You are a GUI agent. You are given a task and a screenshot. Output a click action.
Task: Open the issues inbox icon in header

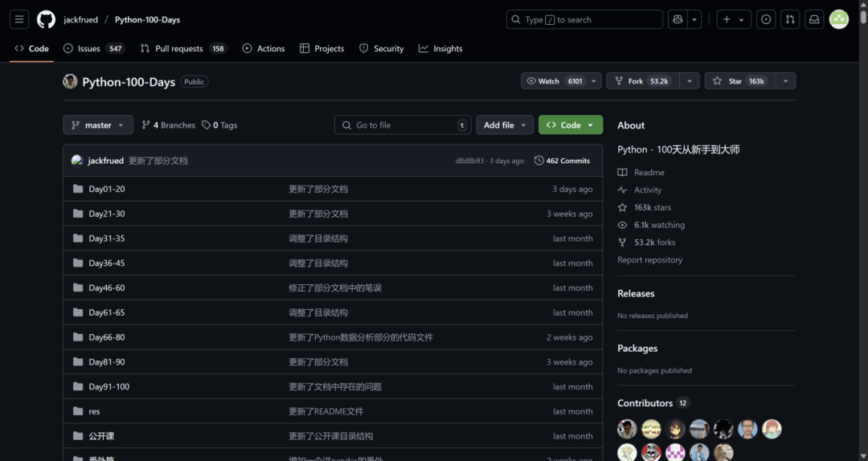(x=766, y=19)
